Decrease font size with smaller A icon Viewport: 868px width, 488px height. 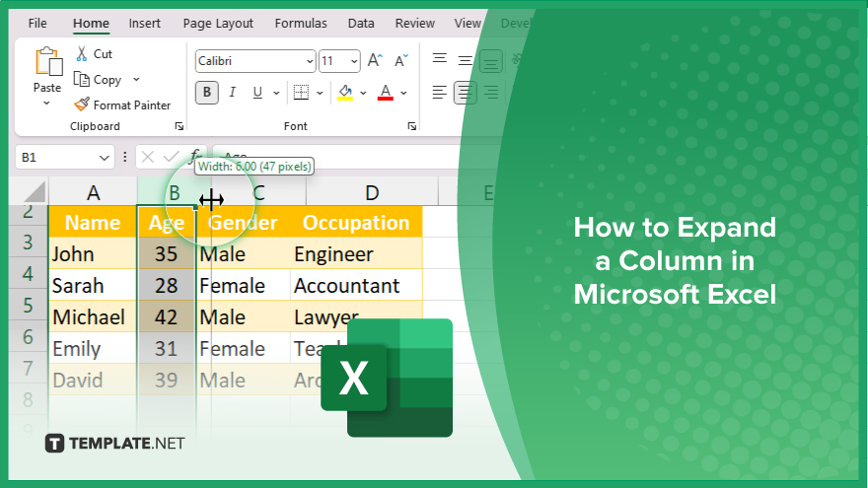click(400, 60)
